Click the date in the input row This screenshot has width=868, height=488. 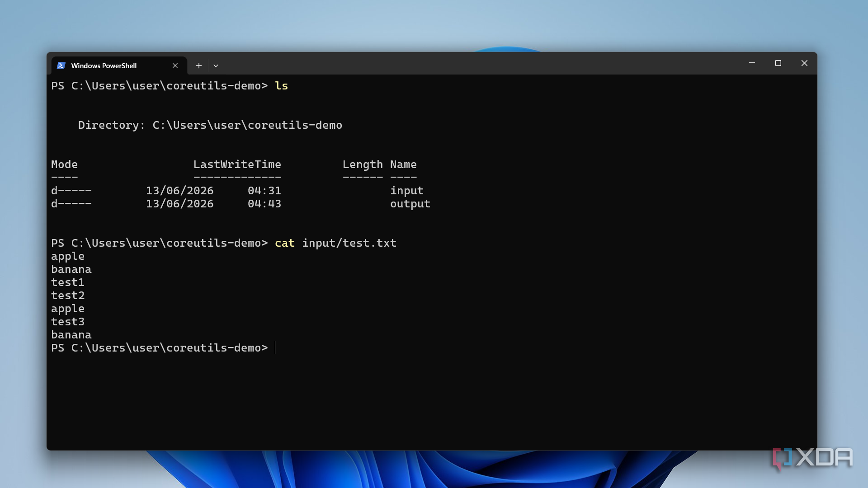click(179, 191)
